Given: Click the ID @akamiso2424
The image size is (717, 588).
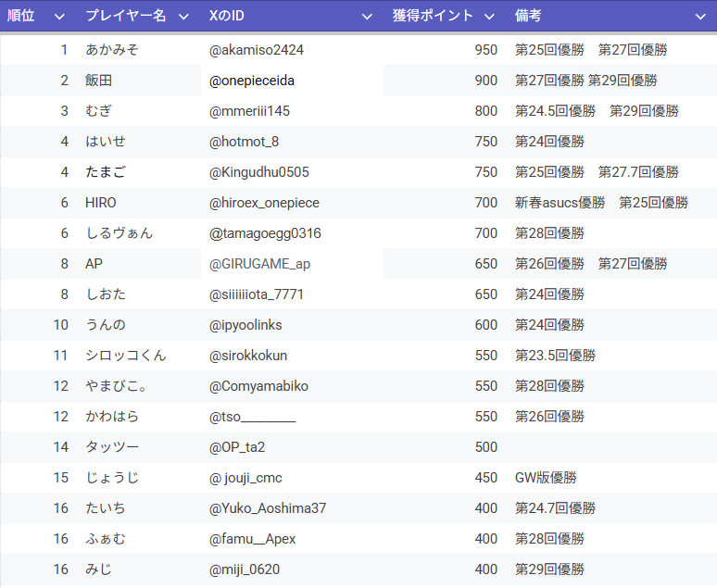Looking at the screenshot, I should [256, 50].
